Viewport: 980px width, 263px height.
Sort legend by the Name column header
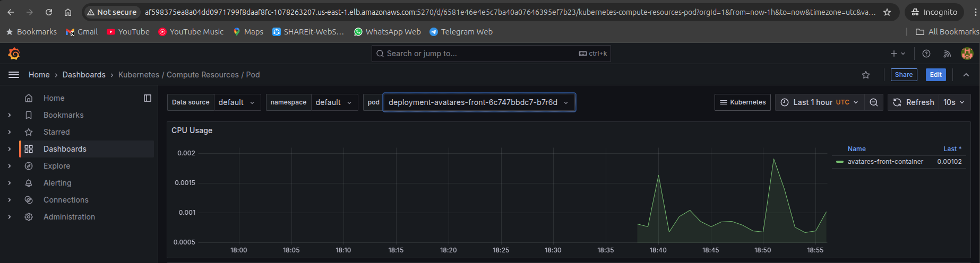856,149
